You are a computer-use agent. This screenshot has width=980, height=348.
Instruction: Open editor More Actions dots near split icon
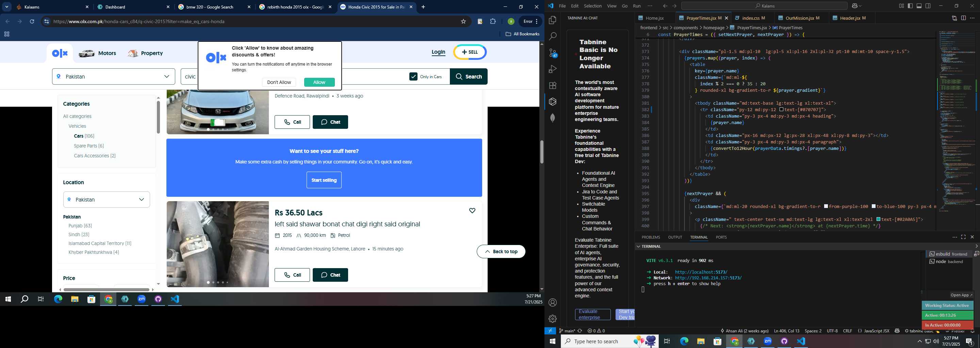point(973,18)
